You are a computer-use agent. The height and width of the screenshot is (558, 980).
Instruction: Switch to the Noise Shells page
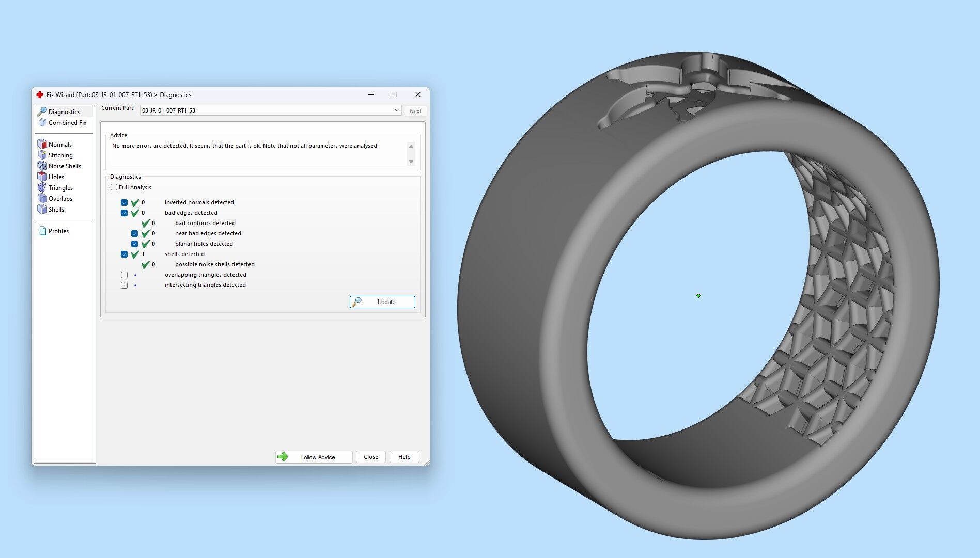coord(65,166)
